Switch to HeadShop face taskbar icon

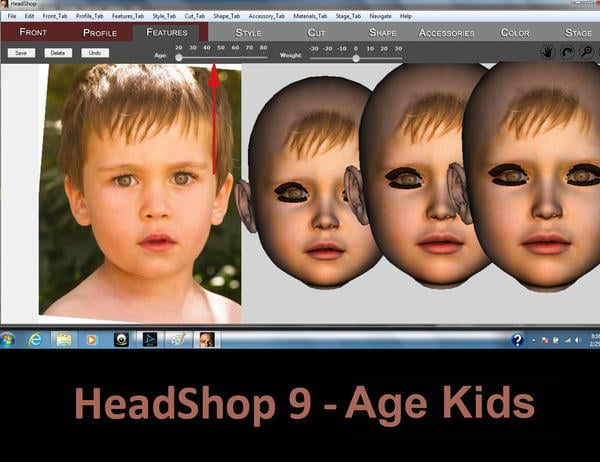coord(207,340)
